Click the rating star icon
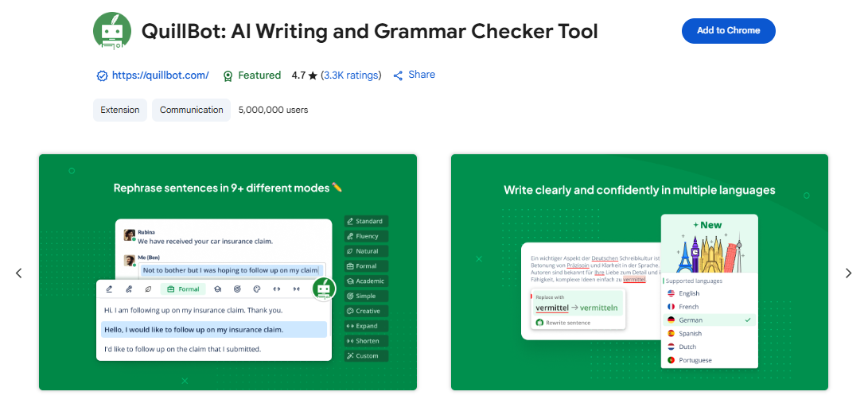The height and width of the screenshot is (407, 868). tap(313, 76)
